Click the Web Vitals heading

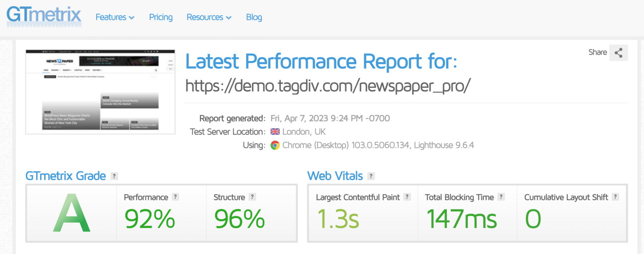click(335, 176)
